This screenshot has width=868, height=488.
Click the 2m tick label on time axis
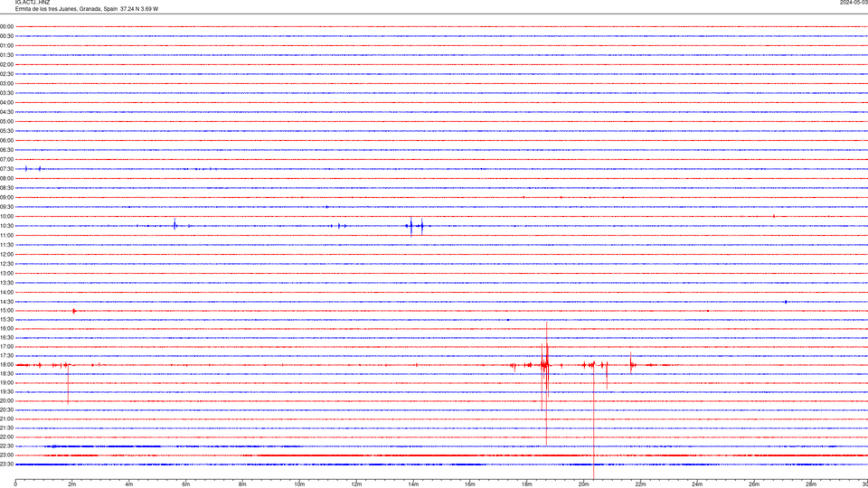pos(72,484)
